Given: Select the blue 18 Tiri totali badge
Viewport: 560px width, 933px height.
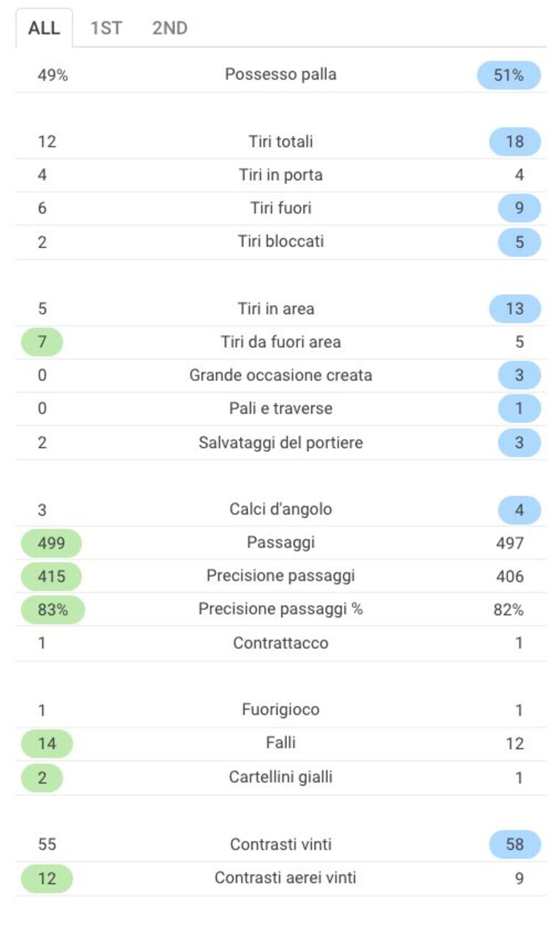Looking at the screenshot, I should [x=515, y=142].
